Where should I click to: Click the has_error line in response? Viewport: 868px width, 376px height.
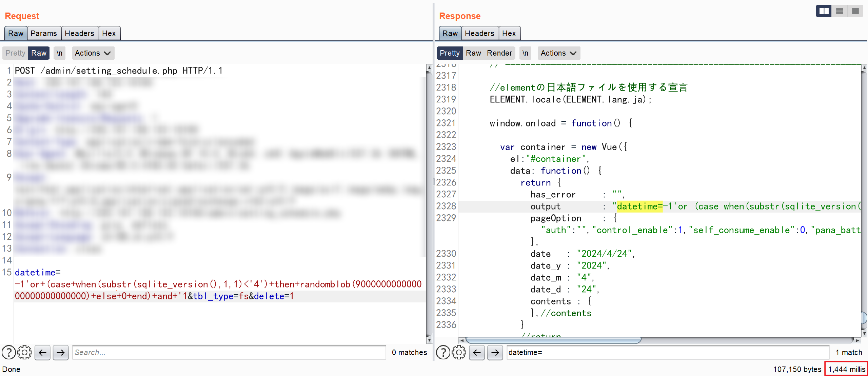pos(577,194)
